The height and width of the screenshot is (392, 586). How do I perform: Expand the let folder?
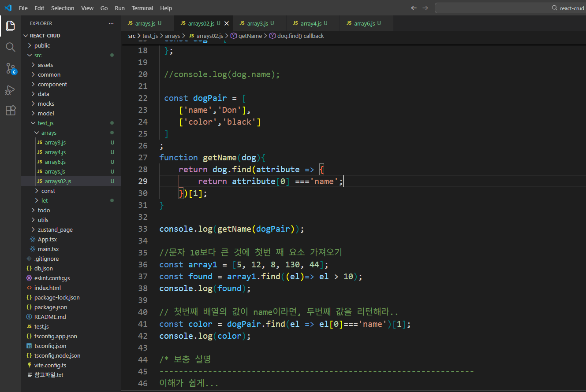pos(37,200)
